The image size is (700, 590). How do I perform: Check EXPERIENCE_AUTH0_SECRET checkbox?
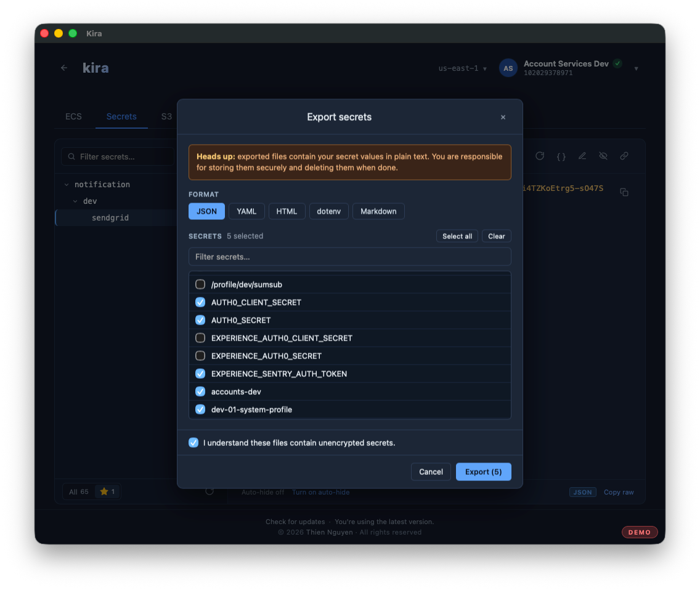click(200, 356)
